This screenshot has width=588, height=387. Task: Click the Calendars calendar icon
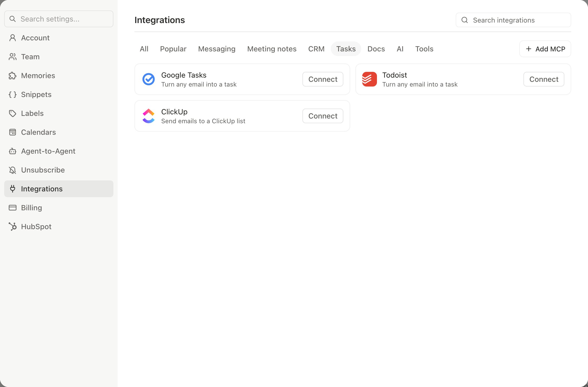12,132
